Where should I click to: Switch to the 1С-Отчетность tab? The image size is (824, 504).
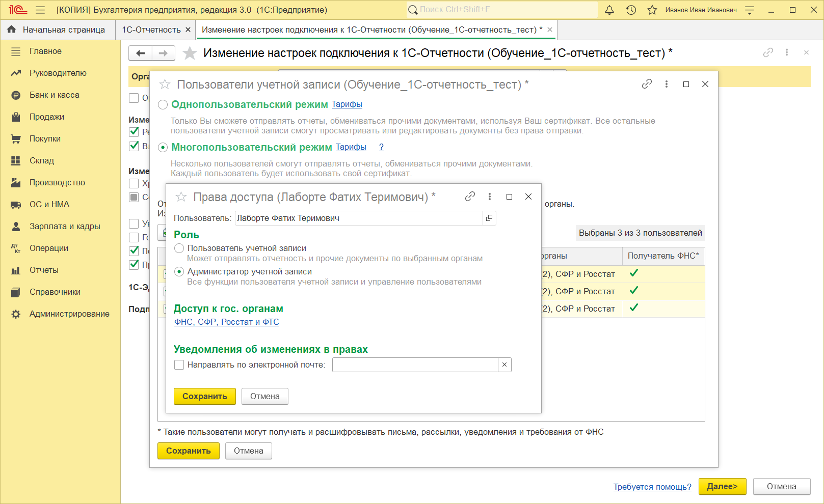coord(151,30)
